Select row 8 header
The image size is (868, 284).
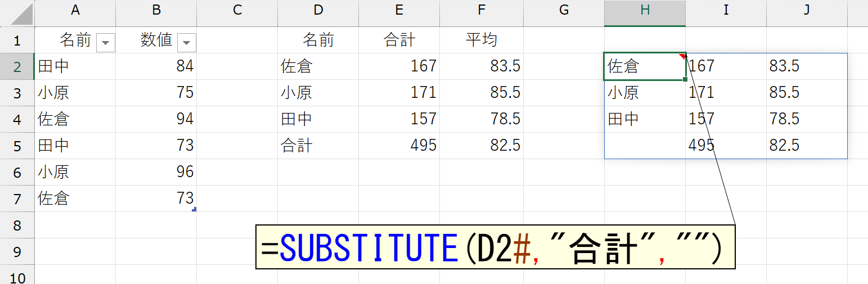click(x=17, y=225)
